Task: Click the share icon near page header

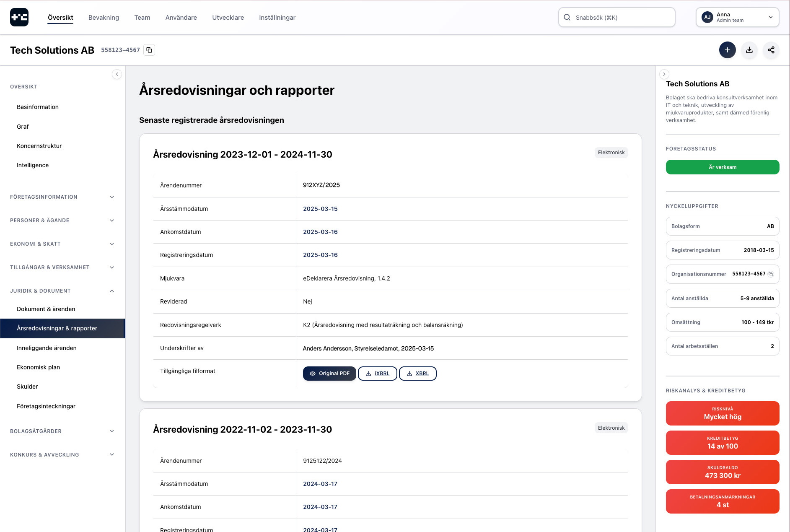Action: (771, 50)
